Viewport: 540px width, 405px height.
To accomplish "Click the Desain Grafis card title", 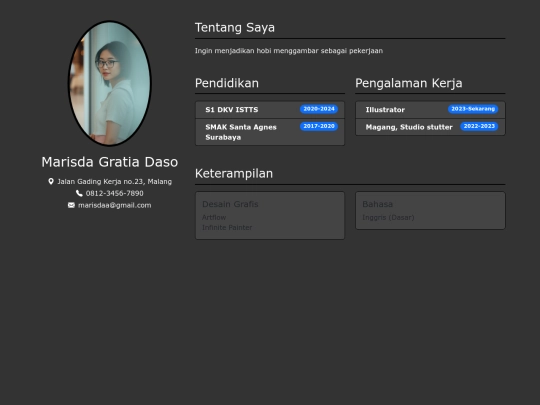I will click(x=230, y=204).
